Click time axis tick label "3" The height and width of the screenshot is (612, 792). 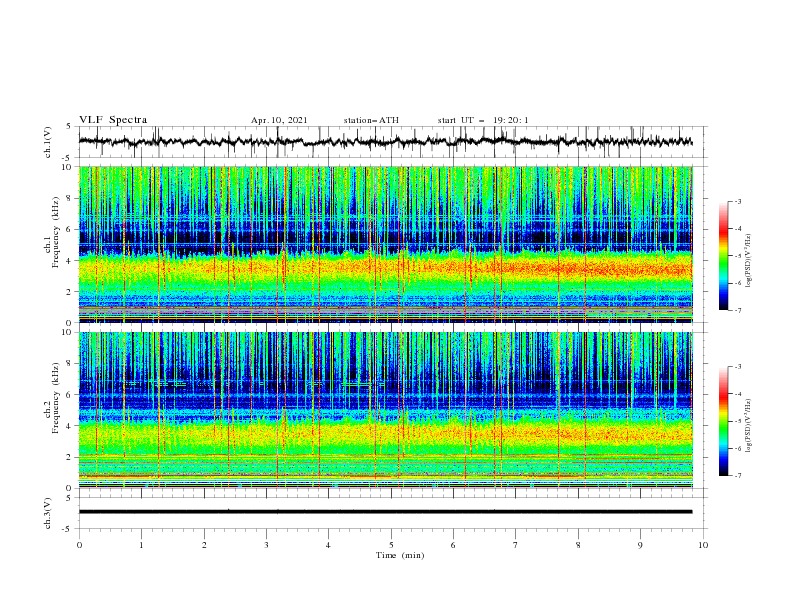[266, 545]
